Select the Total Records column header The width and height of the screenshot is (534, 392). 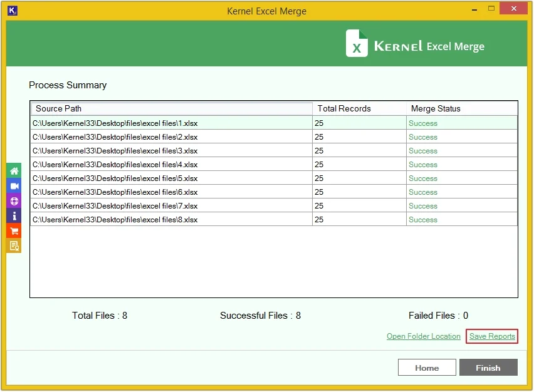[359, 108]
